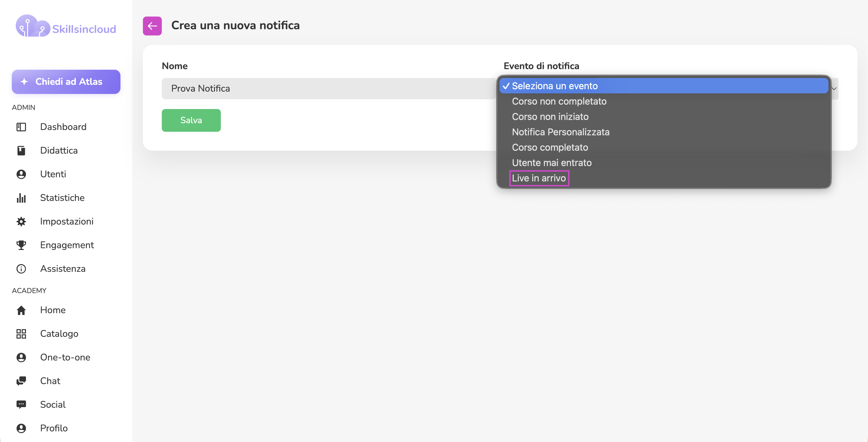Select 'Corso completato' event
Image resolution: width=868 pixels, height=442 pixels.
coord(663,147)
